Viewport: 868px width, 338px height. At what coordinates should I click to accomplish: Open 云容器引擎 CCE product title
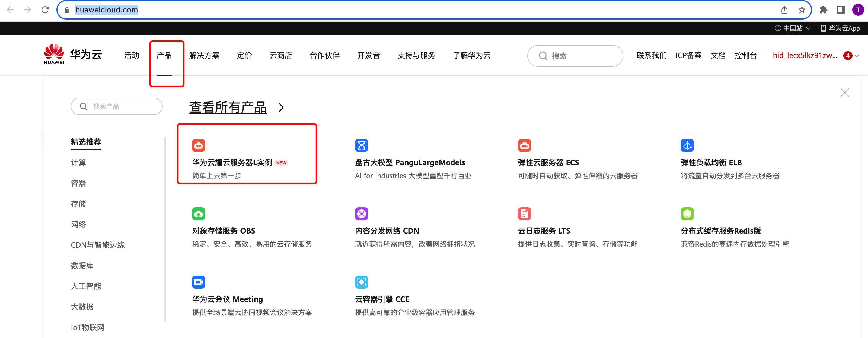click(382, 299)
